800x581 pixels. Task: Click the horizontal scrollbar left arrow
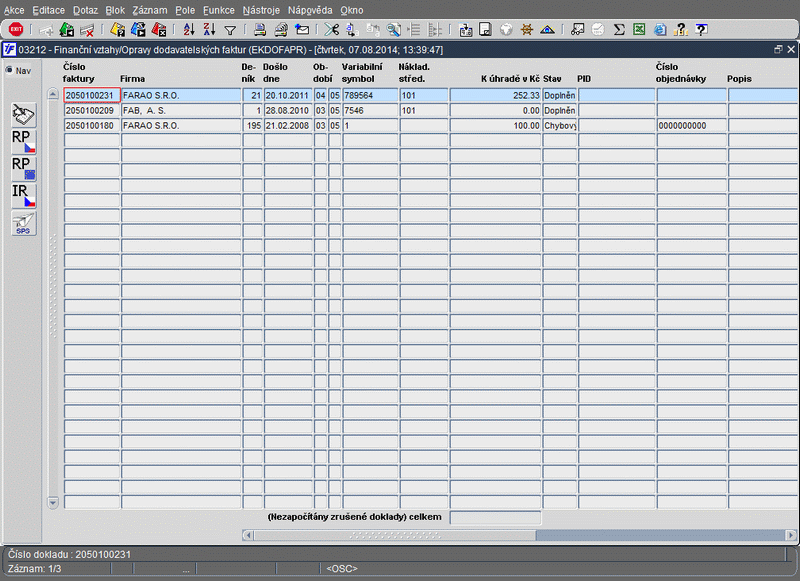(x=248, y=535)
